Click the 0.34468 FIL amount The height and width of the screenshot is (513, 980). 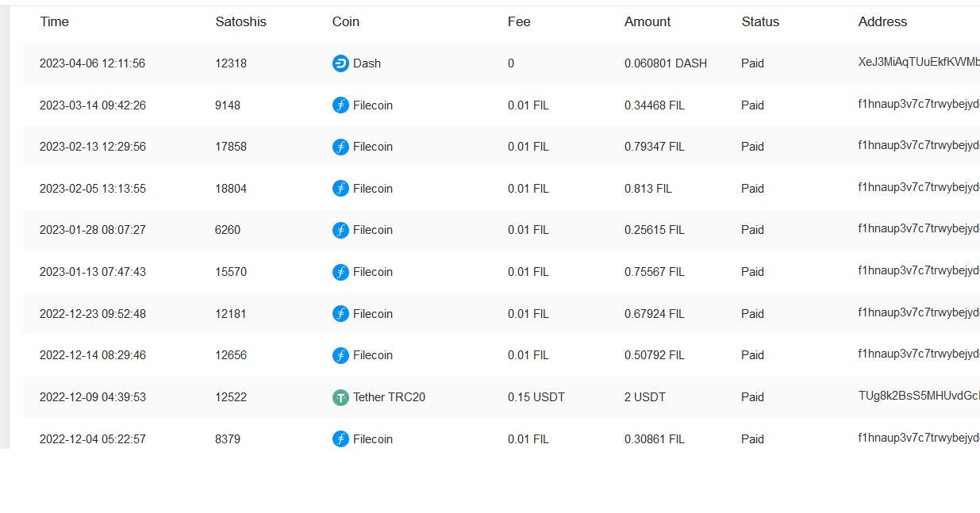pos(655,105)
